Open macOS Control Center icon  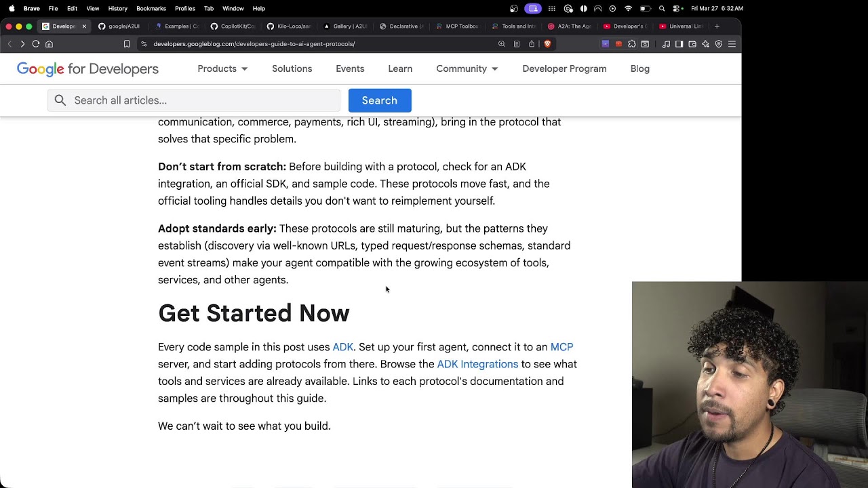point(677,8)
